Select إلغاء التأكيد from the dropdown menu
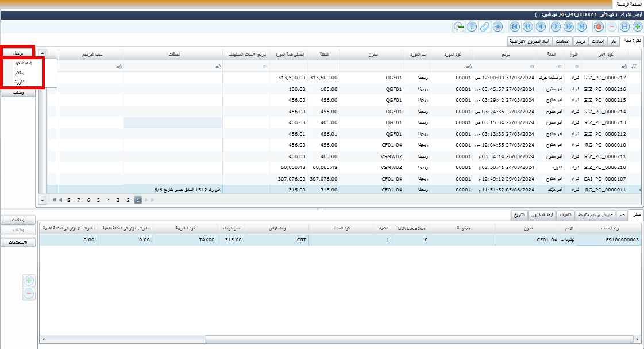This screenshot has height=349, width=644. click(x=23, y=63)
